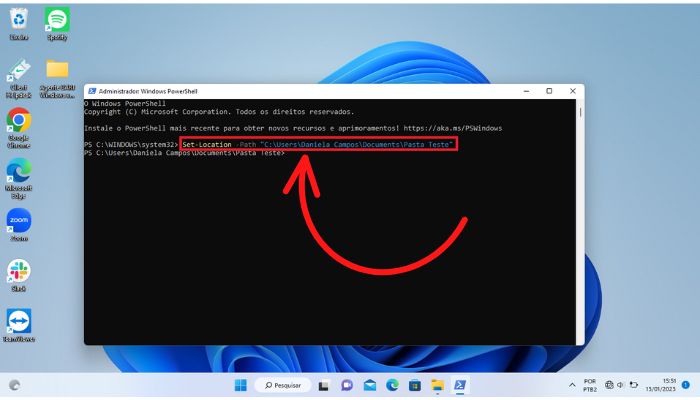Image resolution: width=700 pixels, height=400 pixels.
Task: Expand the hidden tray icons chevron
Action: click(x=572, y=385)
